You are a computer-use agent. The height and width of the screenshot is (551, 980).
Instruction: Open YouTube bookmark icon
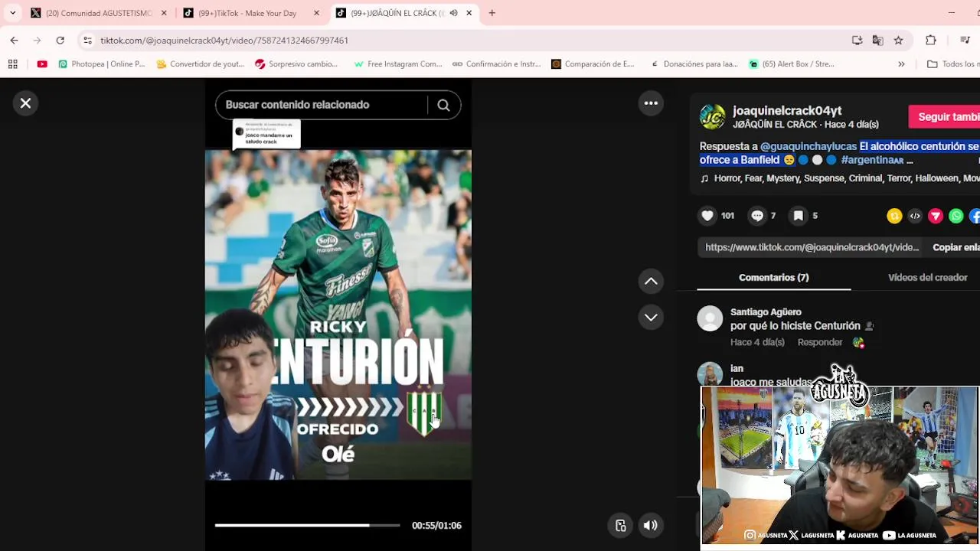42,64
